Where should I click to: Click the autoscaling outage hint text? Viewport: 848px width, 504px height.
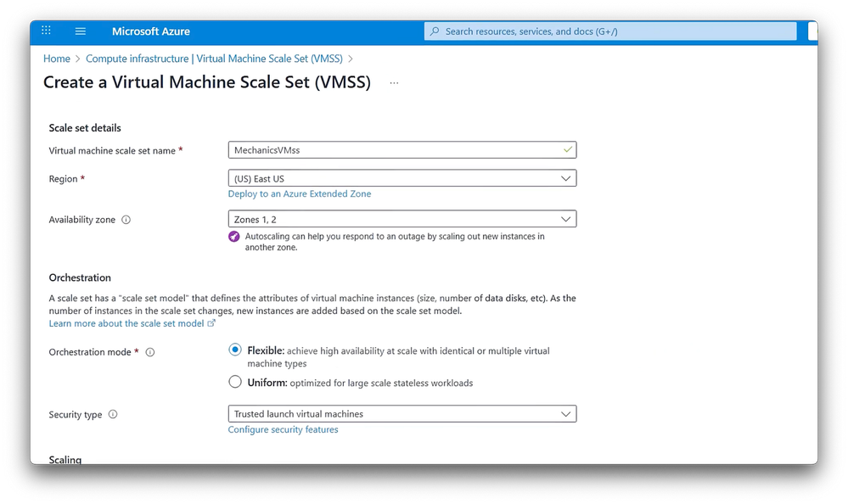coord(395,242)
